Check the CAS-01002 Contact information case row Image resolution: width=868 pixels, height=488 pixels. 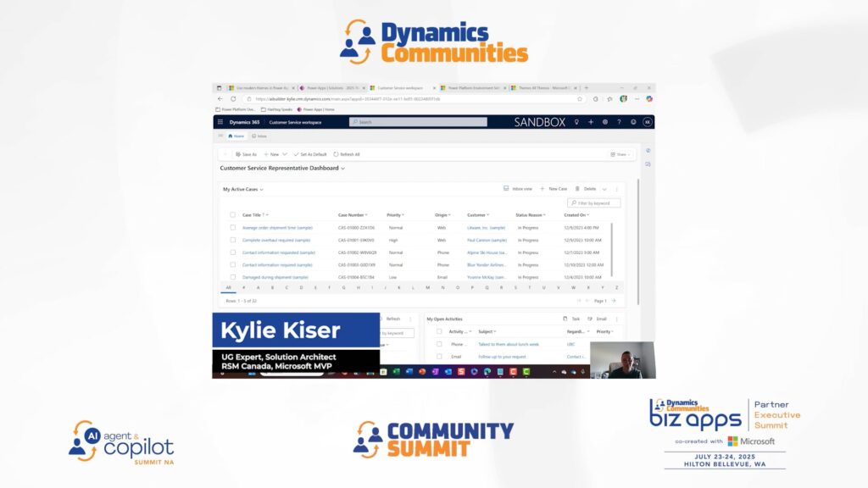tap(232, 252)
